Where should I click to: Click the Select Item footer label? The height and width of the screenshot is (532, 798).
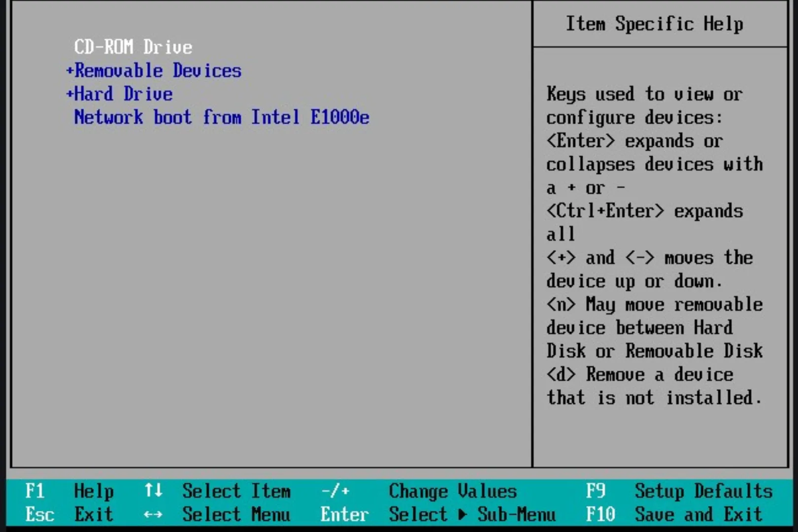(x=236, y=491)
